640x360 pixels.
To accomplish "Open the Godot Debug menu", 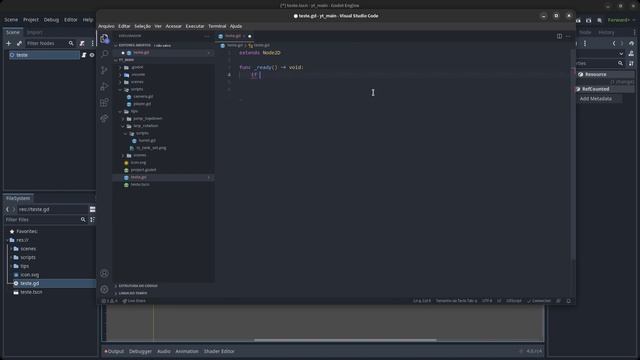I will click(x=51, y=20).
